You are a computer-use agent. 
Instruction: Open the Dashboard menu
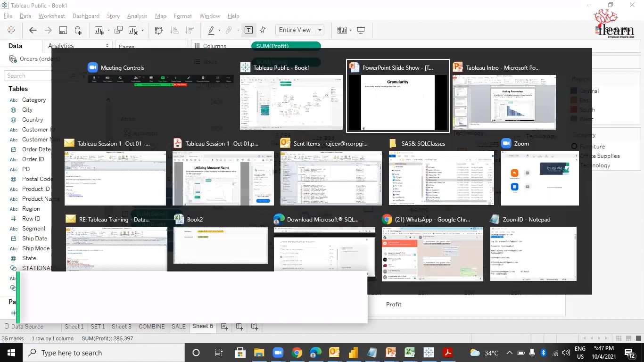[x=86, y=16]
